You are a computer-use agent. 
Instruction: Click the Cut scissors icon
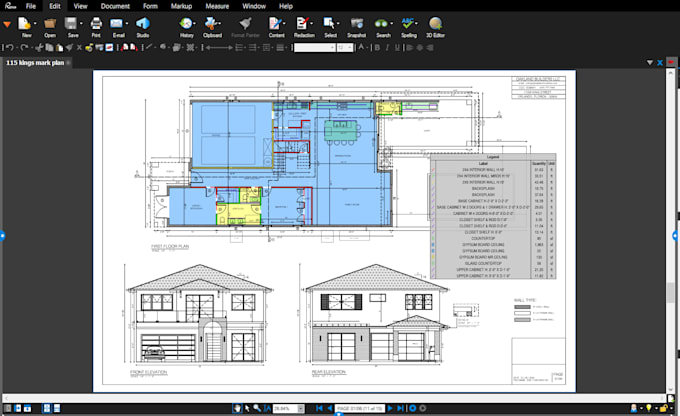39,48
